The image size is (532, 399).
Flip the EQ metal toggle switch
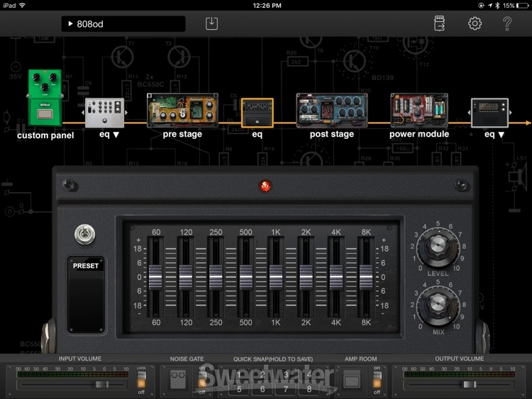pos(85,235)
